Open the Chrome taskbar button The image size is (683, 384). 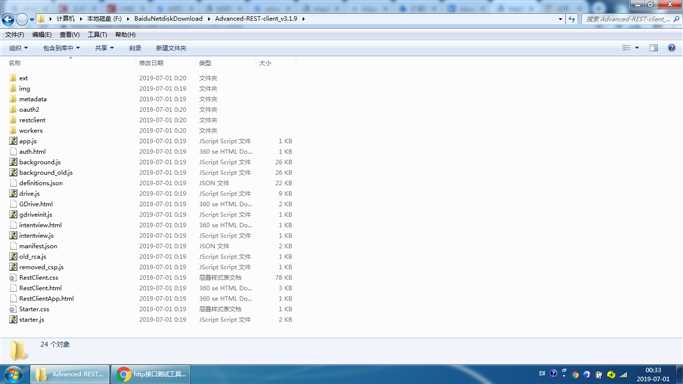[150, 374]
